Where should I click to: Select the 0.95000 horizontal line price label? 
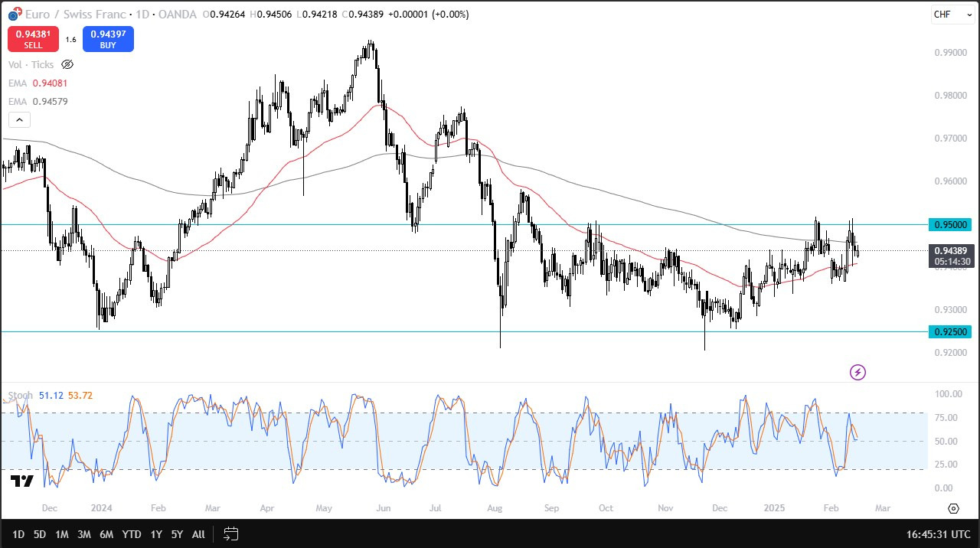tap(950, 224)
